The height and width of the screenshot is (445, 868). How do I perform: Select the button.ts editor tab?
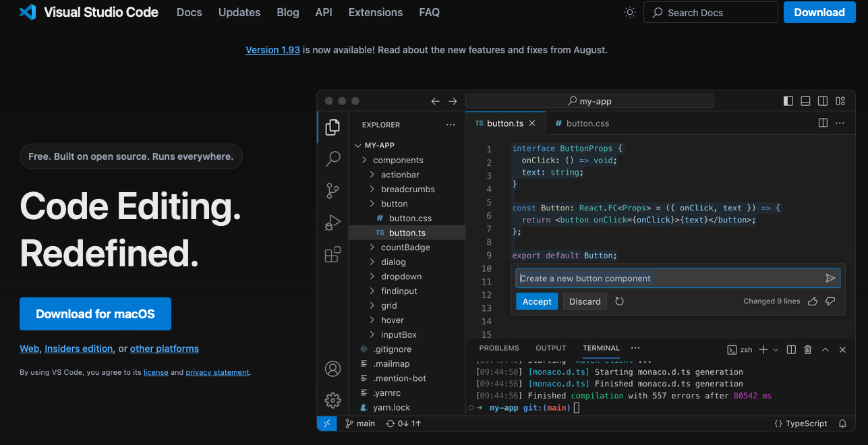506,123
